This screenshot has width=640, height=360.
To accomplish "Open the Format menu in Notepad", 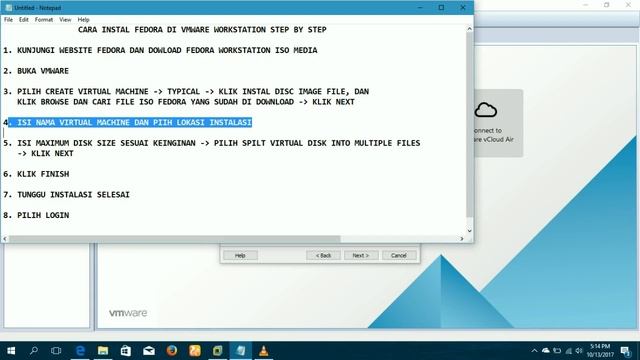I will pos(44,20).
